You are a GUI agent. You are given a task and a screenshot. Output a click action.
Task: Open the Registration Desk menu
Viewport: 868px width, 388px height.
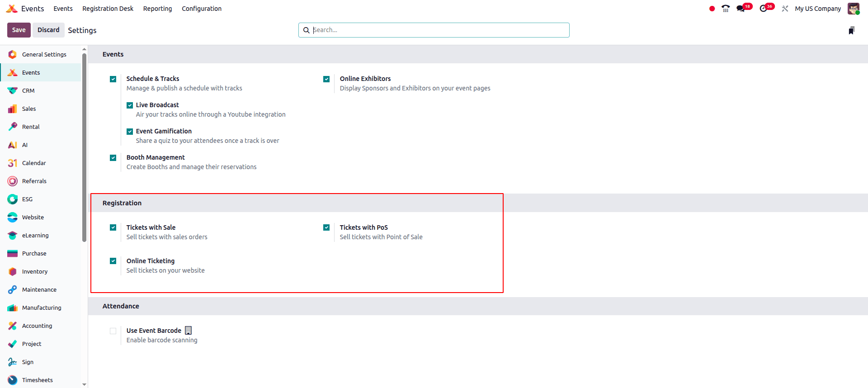coord(108,9)
